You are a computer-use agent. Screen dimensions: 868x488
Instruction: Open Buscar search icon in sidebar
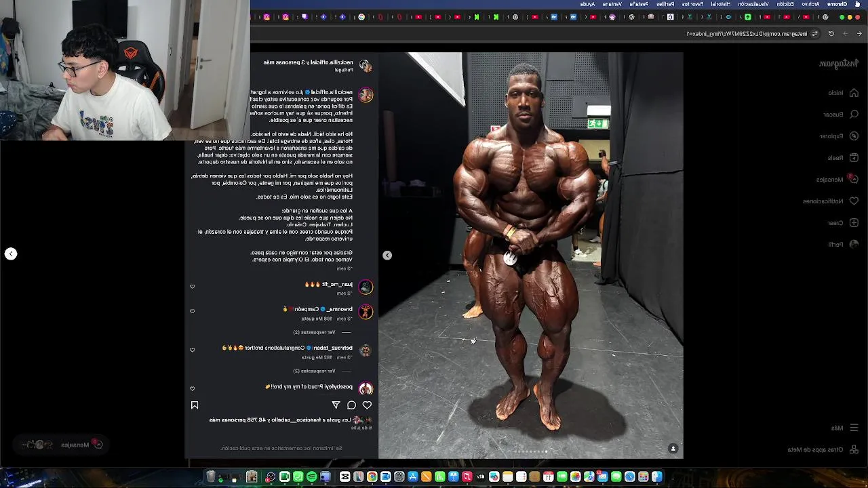(854, 115)
